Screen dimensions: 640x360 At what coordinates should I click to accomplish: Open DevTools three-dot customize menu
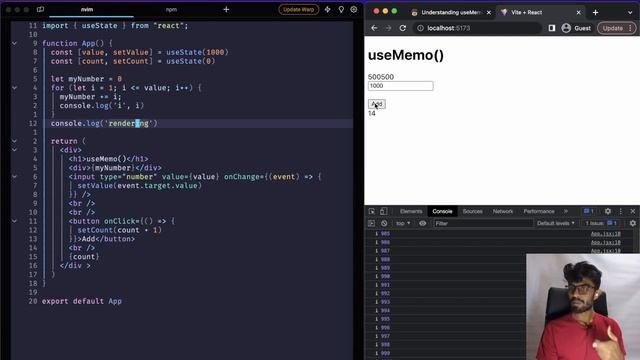(x=620, y=211)
